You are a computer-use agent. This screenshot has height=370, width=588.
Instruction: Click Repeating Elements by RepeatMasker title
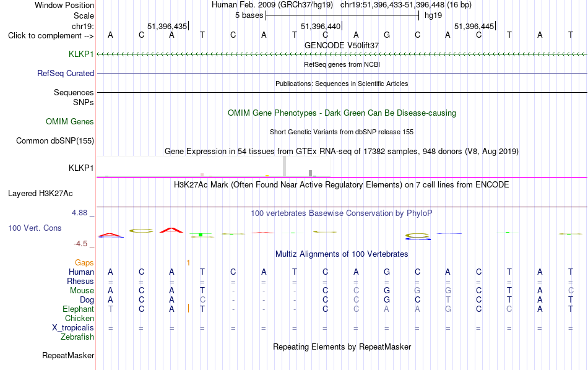(342, 346)
